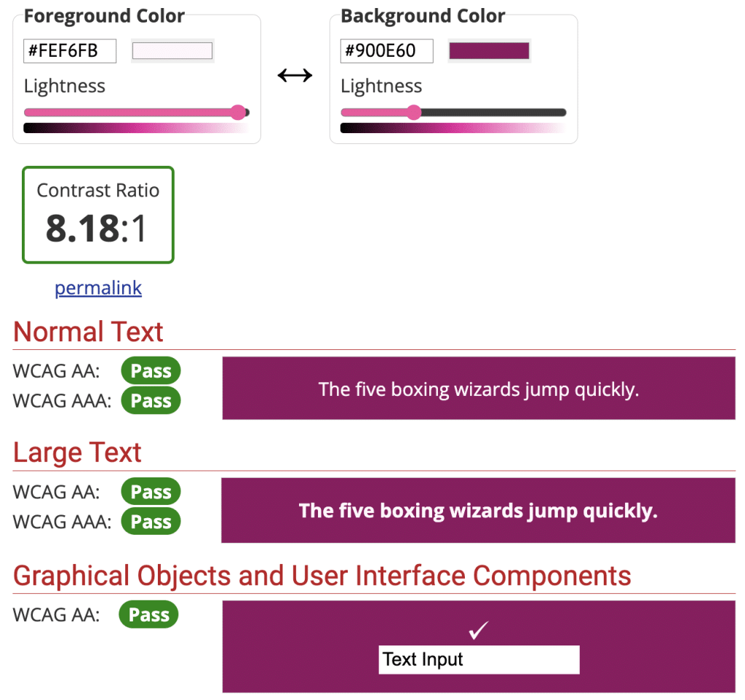The width and height of the screenshot is (745, 700).
Task: Open the permalink link
Action: (98, 288)
